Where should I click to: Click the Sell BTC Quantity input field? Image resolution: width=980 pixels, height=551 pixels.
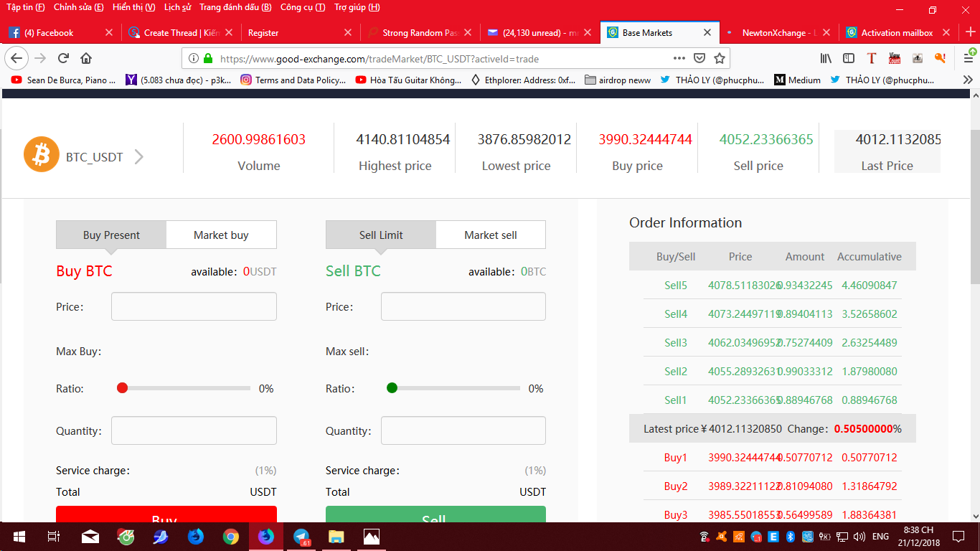point(463,430)
